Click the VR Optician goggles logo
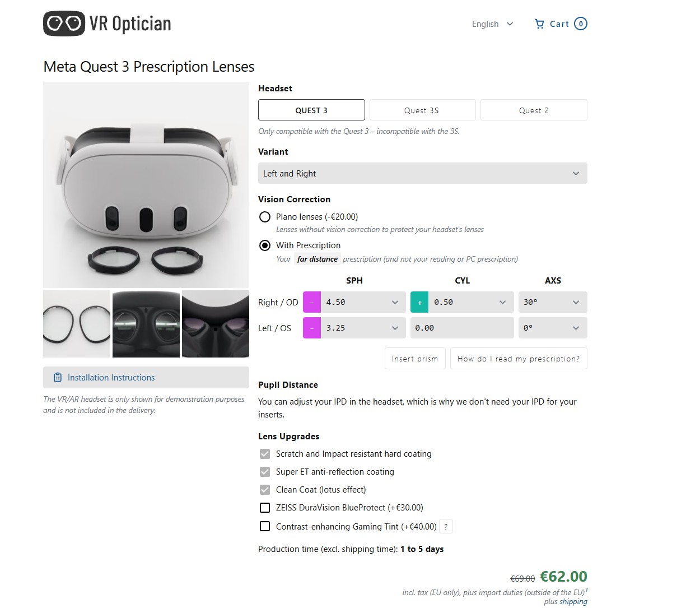700x608 pixels. (64, 24)
